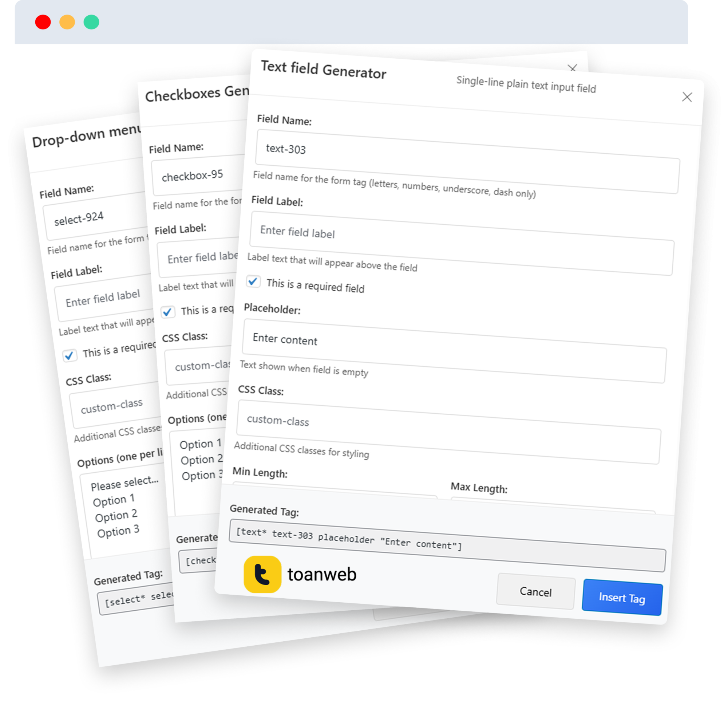The height and width of the screenshot is (705, 728).
Task: Click the 'toanweb' brand text
Action: [322, 574]
